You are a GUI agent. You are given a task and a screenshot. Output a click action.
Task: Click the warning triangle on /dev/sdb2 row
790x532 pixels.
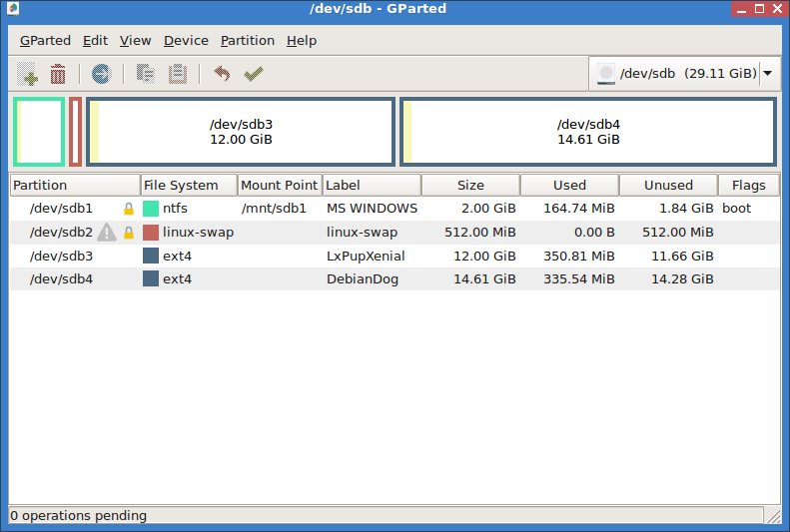pos(107,233)
